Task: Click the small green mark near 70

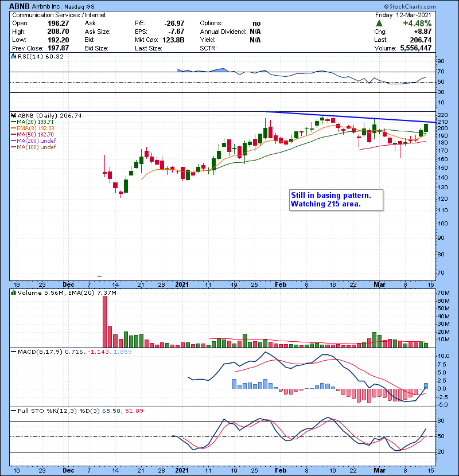Action: (100, 276)
